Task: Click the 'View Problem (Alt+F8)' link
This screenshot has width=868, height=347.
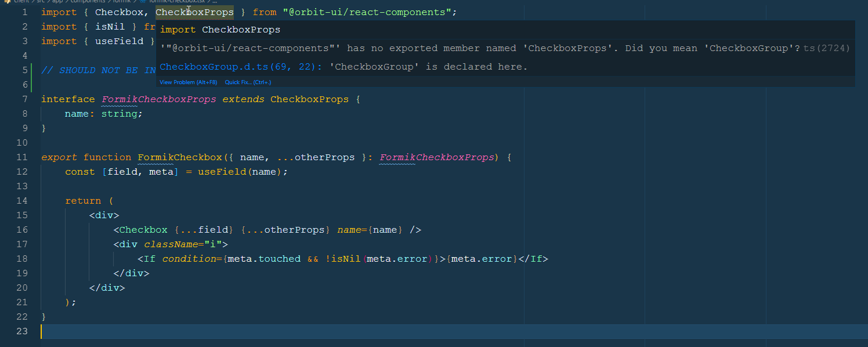Action: tap(188, 82)
